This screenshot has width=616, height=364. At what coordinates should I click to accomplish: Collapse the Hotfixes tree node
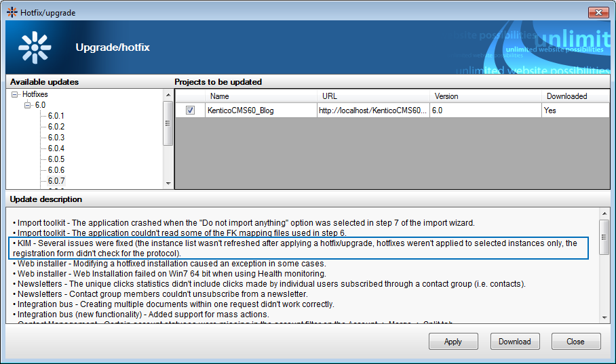point(16,95)
